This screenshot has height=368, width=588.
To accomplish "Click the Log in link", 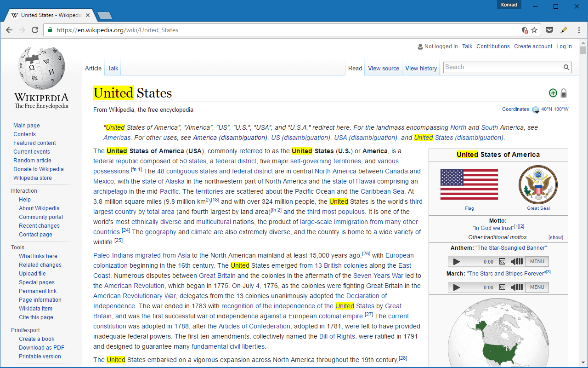I will tap(564, 46).
